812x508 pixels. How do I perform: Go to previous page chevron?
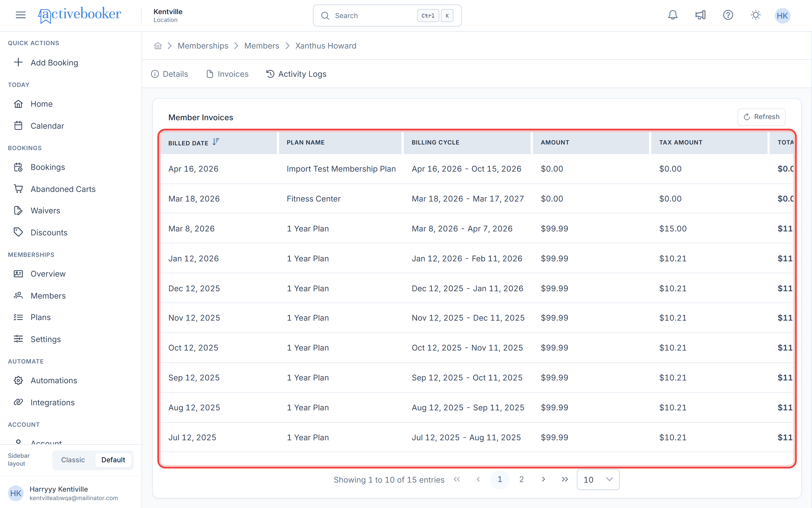[x=478, y=479]
